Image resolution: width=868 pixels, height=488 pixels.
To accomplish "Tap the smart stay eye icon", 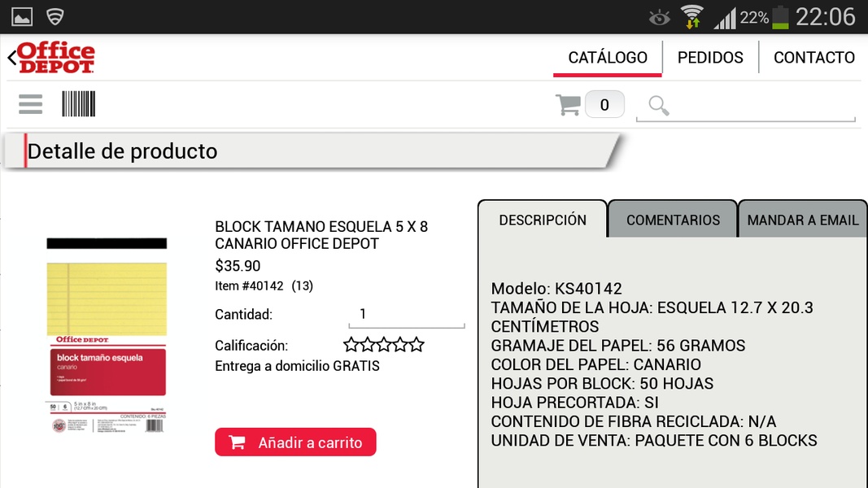I will click(659, 18).
